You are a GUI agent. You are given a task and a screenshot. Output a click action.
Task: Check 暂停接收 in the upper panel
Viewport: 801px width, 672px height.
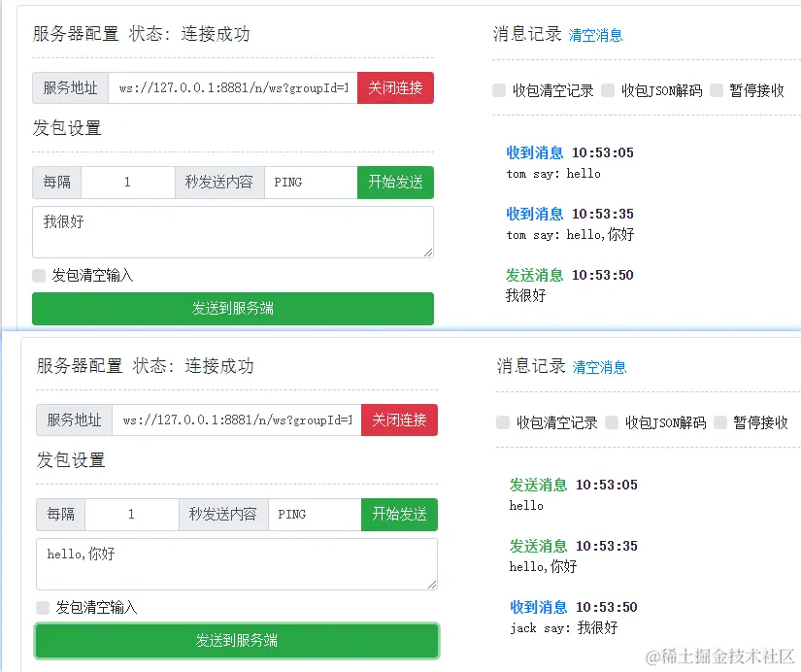coord(717,90)
